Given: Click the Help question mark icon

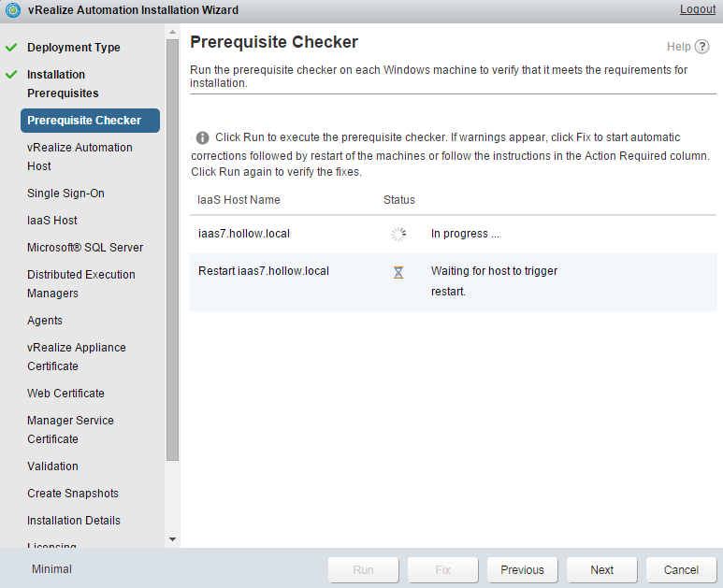Looking at the screenshot, I should [702, 47].
